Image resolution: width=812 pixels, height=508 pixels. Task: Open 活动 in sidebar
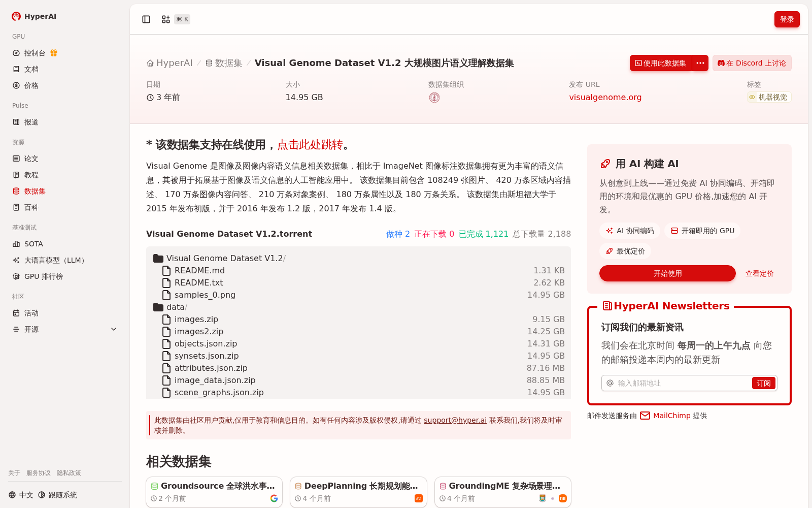point(25,313)
